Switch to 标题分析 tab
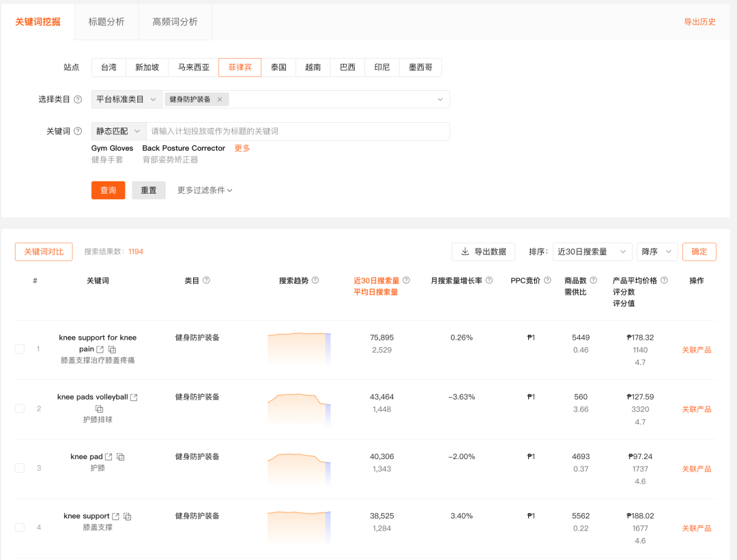This screenshot has height=560, width=737. click(106, 22)
